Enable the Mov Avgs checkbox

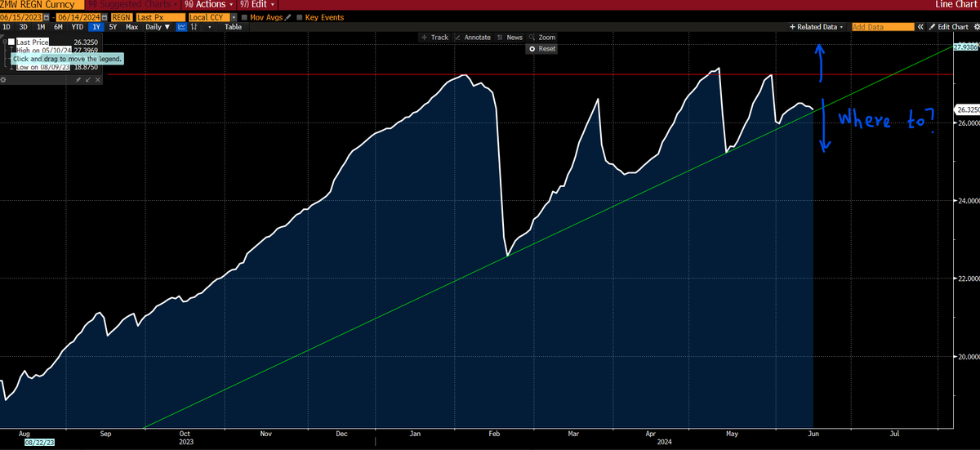click(x=245, y=17)
